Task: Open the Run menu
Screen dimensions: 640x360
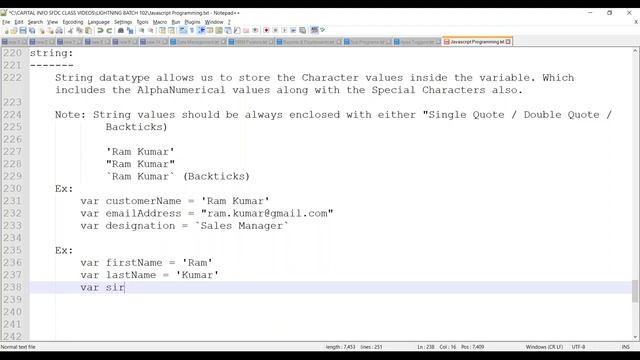Action: pos(176,22)
